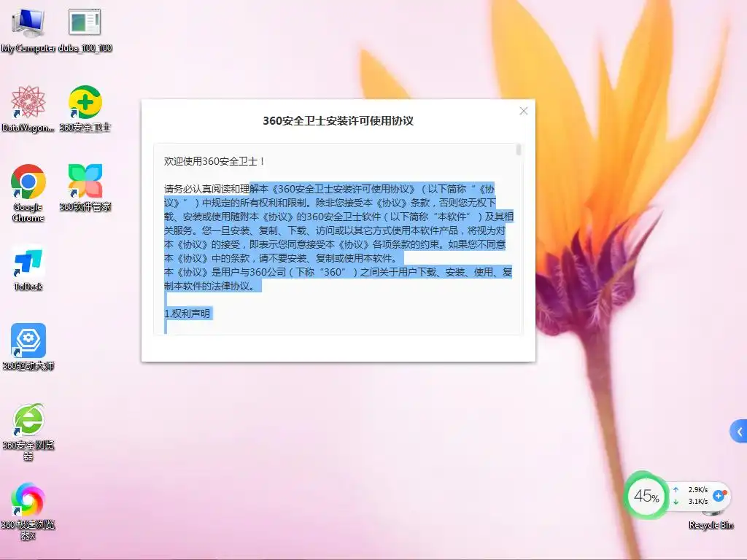Click the dialog title 360安全卫士安装许可使用协议
This screenshot has height=560, width=747.
(338, 120)
